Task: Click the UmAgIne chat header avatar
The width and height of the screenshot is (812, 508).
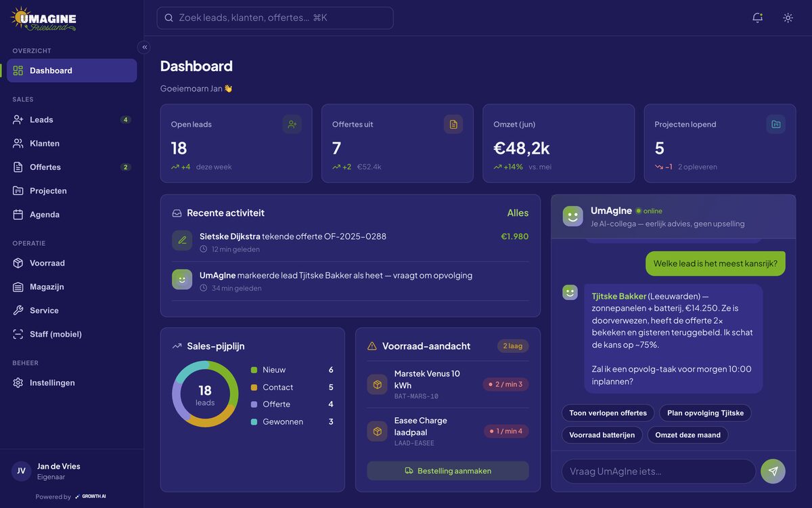Action: (572, 216)
